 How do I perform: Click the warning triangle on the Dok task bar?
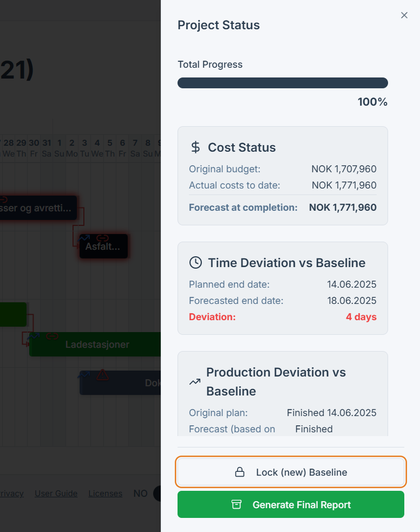pyautogui.click(x=102, y=374)
